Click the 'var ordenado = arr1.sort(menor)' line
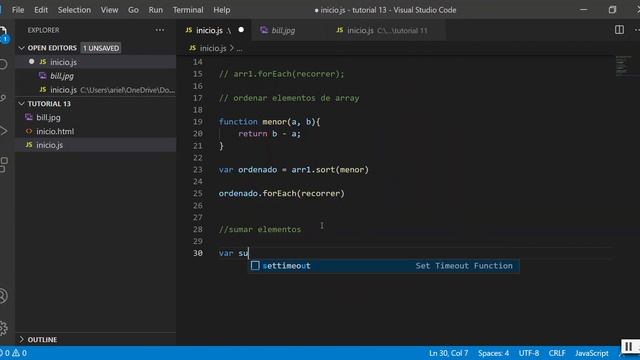This screenshot has height=360, width=640. pos(293,169)
